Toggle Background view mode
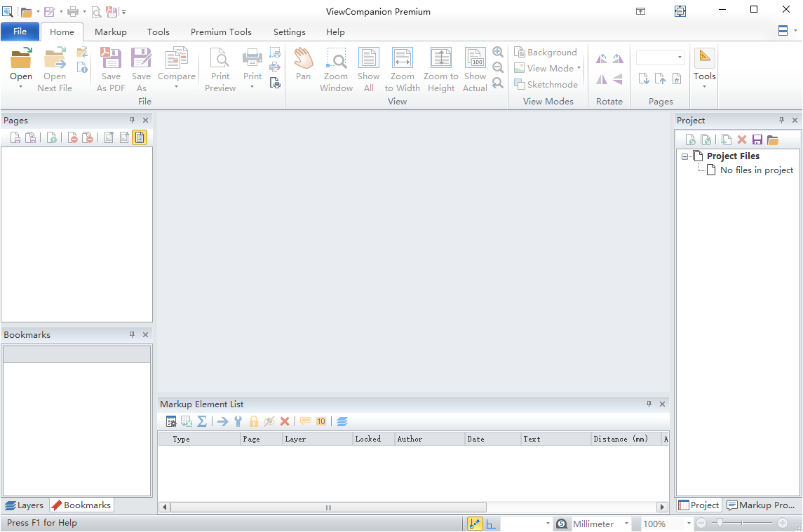803x532 pixels. coord(546,53)
